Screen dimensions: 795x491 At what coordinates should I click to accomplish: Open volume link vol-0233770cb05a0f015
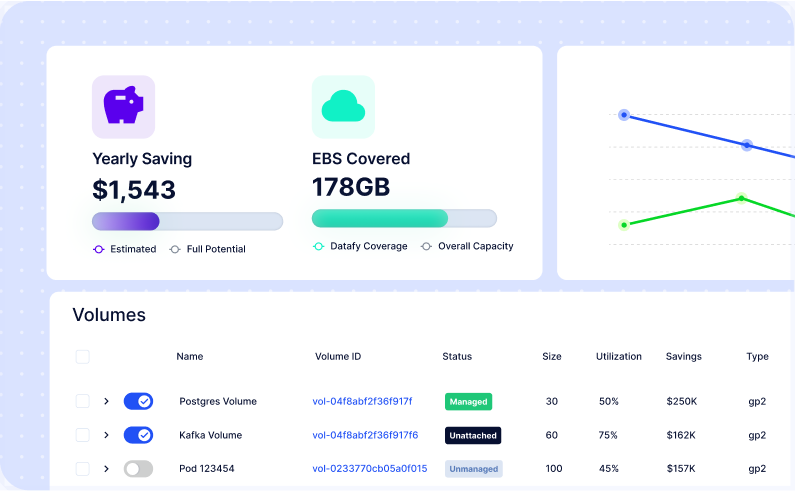click(x=370, y=469)
